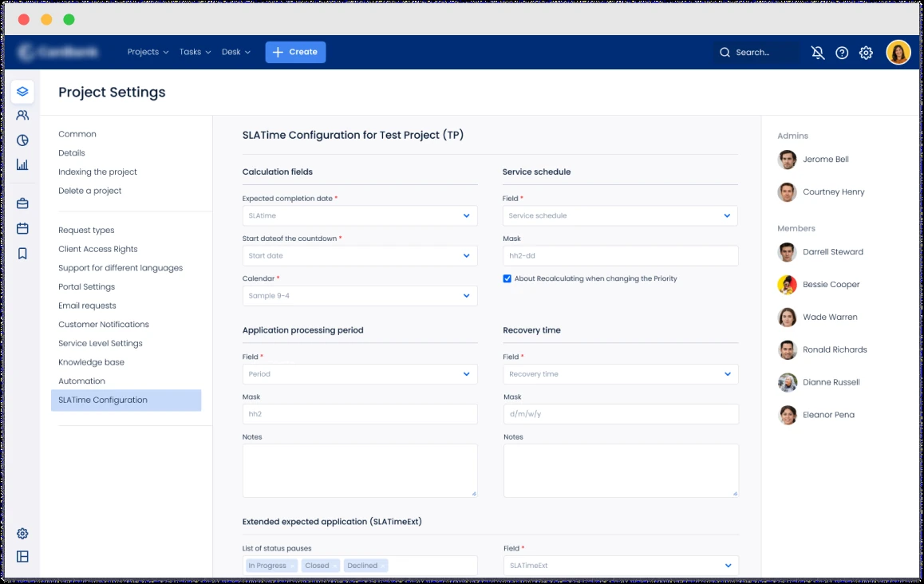Image resolution: width=924 pixels, height=584 pixels.
Task: Click Bessie Cooper's avatar
Action: tap(788, 285)
